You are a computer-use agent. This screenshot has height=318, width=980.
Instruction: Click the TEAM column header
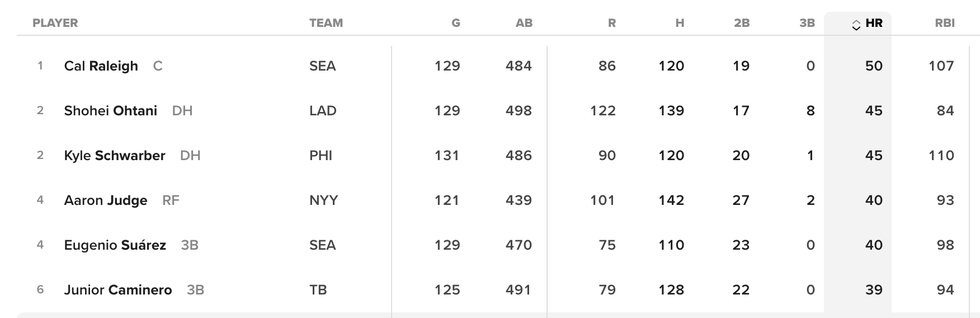326,23
